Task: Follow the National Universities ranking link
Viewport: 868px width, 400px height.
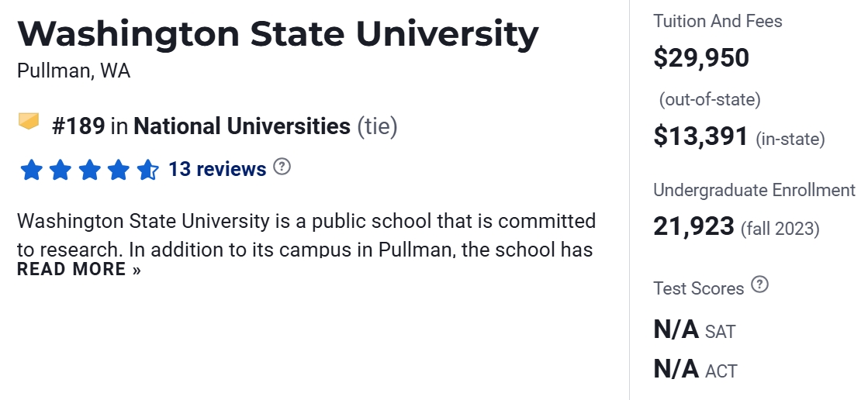Action: 242,126
